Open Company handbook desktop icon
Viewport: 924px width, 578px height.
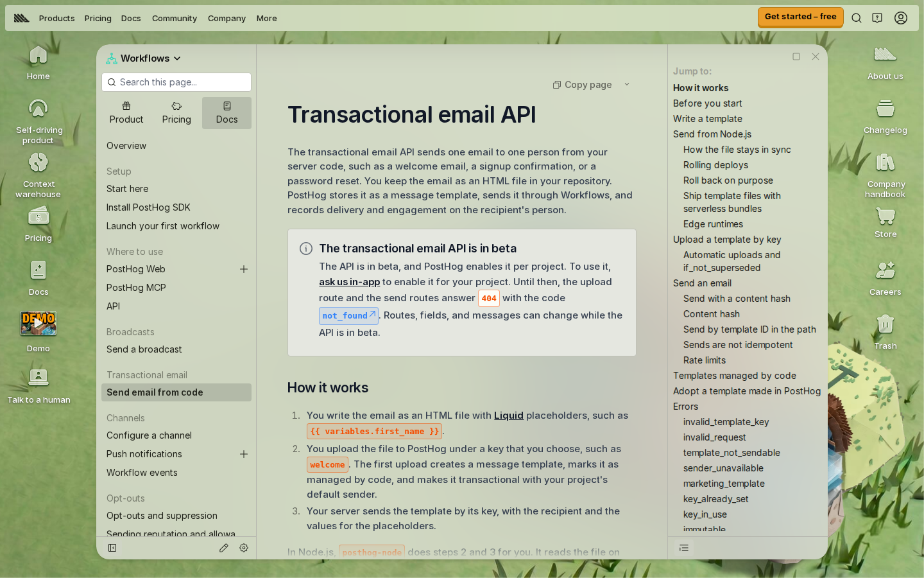point(886,175)
